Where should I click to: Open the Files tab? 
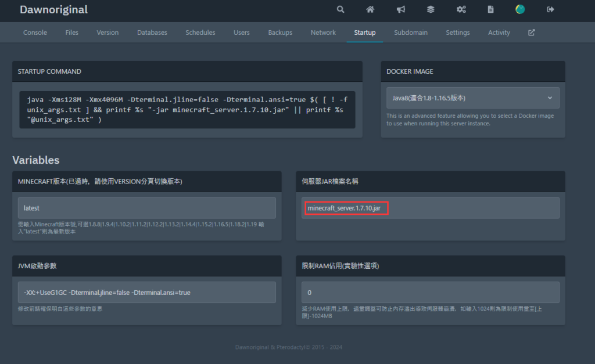tap(72, 33)
